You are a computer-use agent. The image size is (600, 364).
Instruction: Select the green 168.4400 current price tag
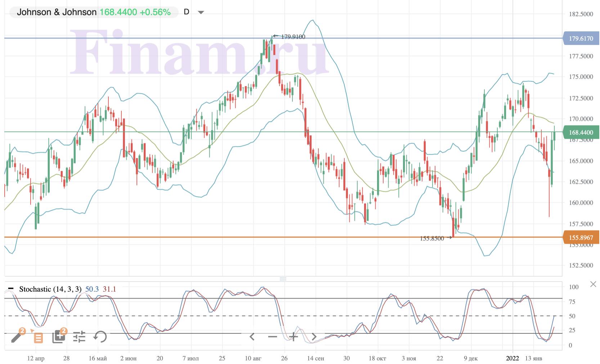[581, 132]
